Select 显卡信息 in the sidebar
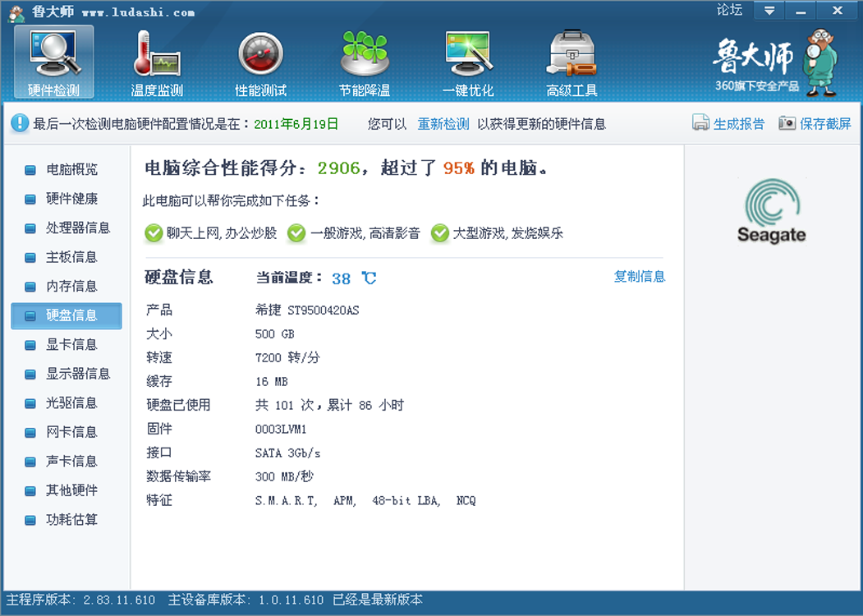The height and width of the screenshot is (616, 863). pos(67,345)
